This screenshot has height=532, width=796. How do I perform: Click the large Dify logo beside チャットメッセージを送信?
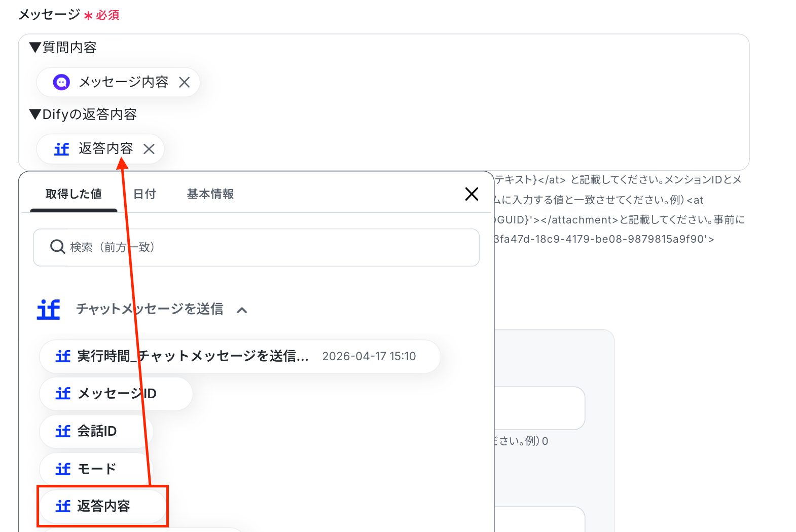(49, 309)
